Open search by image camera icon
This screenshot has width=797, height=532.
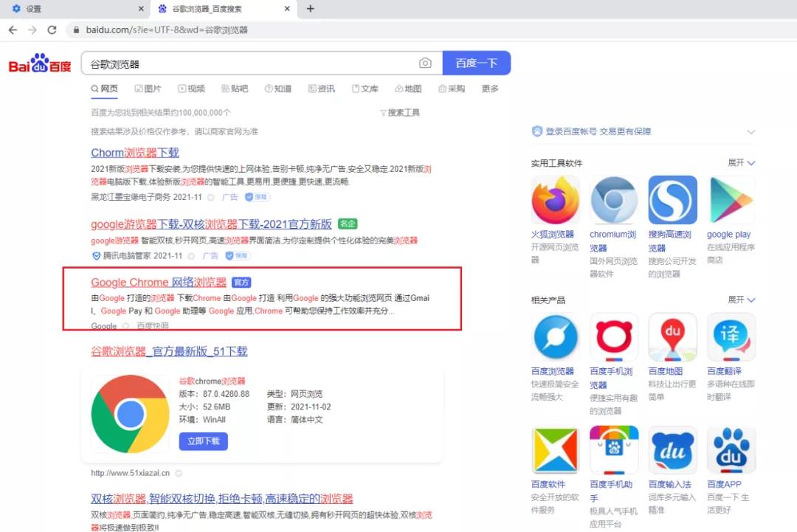point(425,63)
